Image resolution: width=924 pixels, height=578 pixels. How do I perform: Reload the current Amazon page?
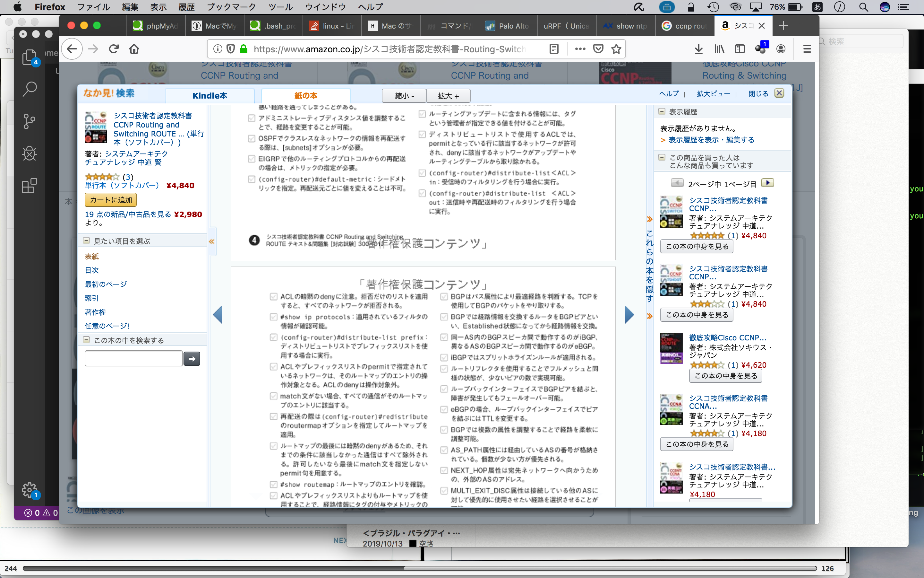[114, 49]
